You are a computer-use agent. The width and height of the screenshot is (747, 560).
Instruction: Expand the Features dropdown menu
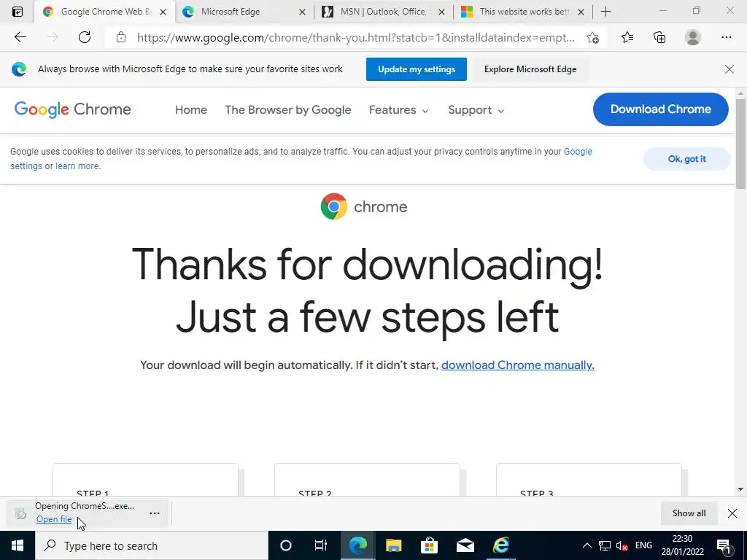click(399, 110)
